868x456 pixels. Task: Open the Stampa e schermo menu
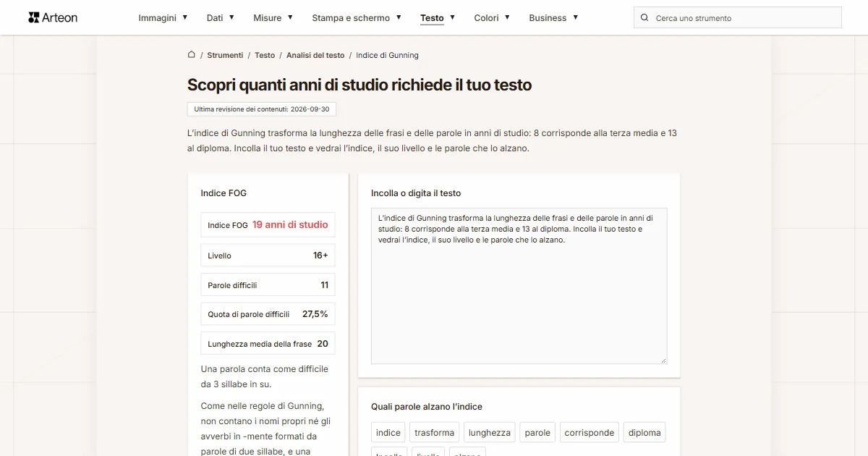point(351,17)
